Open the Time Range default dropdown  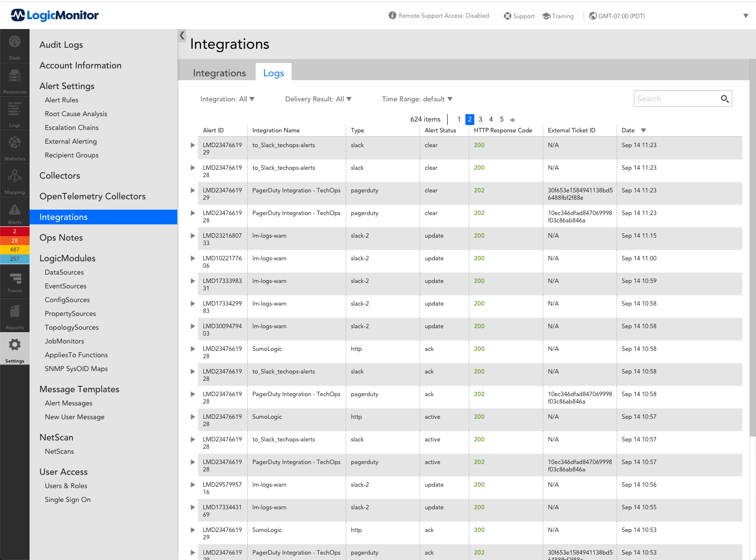417,99
